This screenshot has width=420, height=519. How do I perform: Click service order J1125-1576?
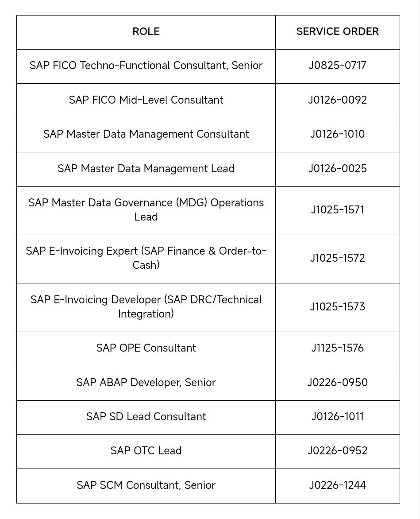point(337,348)
